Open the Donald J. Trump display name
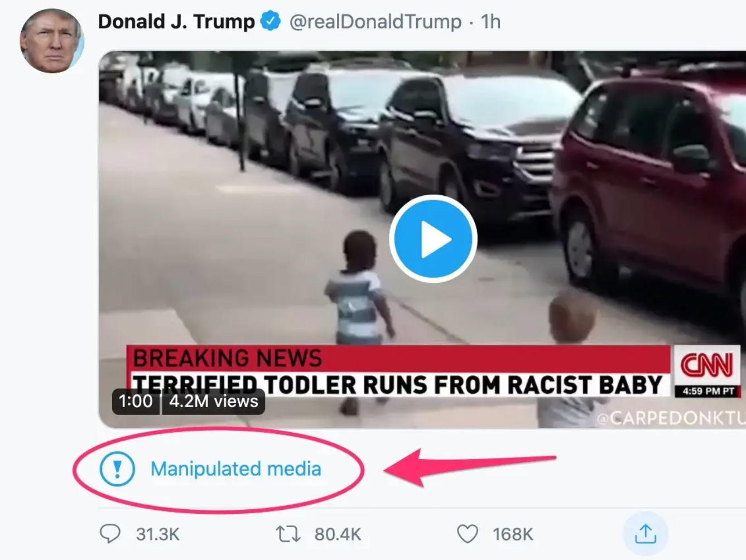The image size is (746, 560). (x=176, y=21)
